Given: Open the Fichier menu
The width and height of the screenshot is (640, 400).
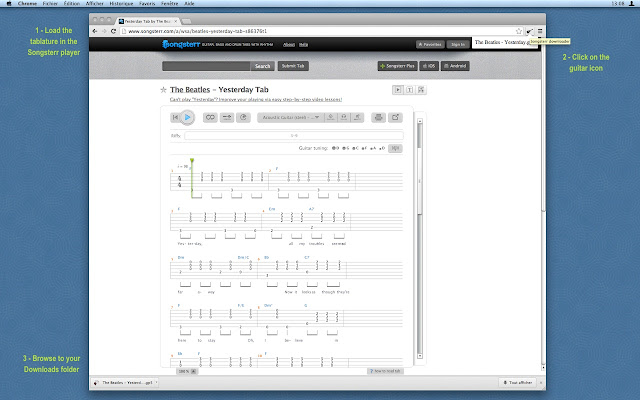Looking at the screenshot, I should coord(50,3).
